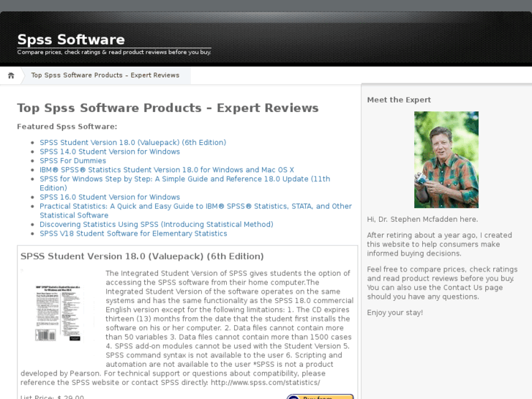Open SPSS 14.0 Student Version for Windows

[x=110, y=152]
